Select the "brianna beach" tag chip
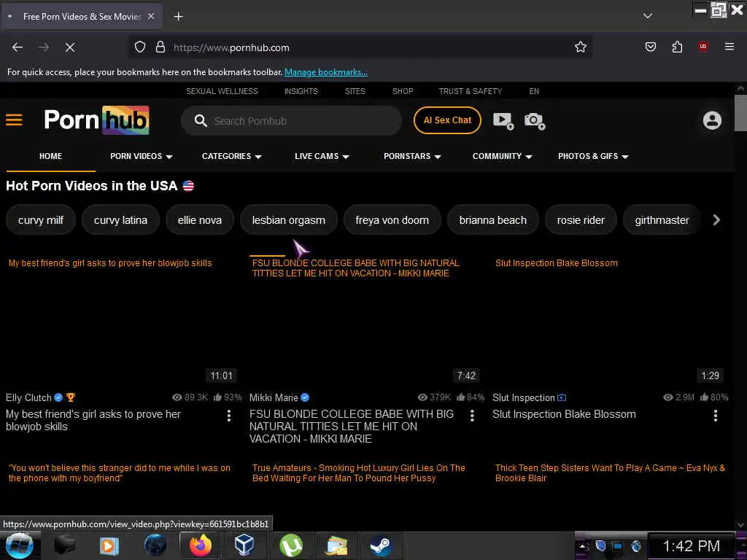This screenshot has width=747, height=560. [x=493, y=220]
